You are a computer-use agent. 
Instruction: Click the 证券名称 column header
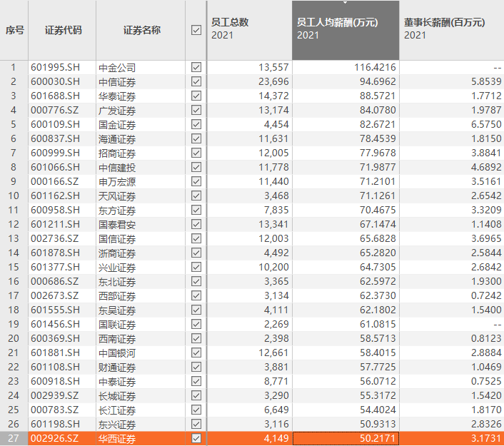(141, 30)
